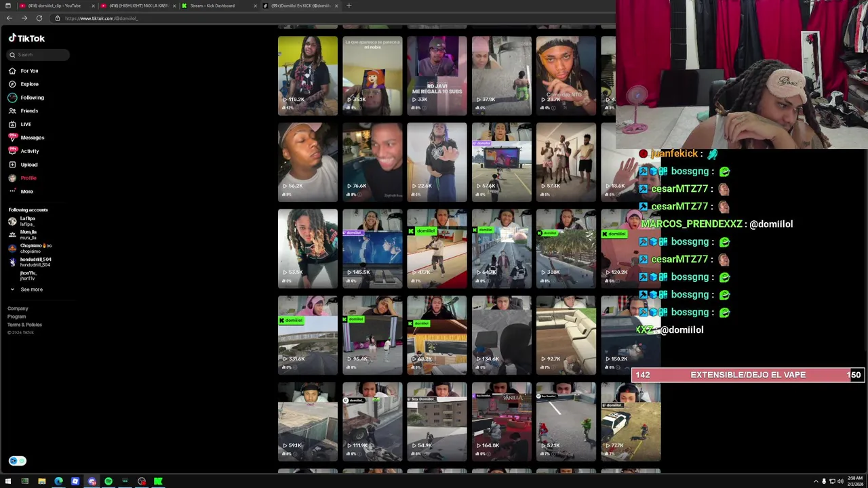Image resolution: width=868 pixels, height=488 pixels.
Task: Close the Stream - Kick Dashboard tab
Action: coord(255,5)
